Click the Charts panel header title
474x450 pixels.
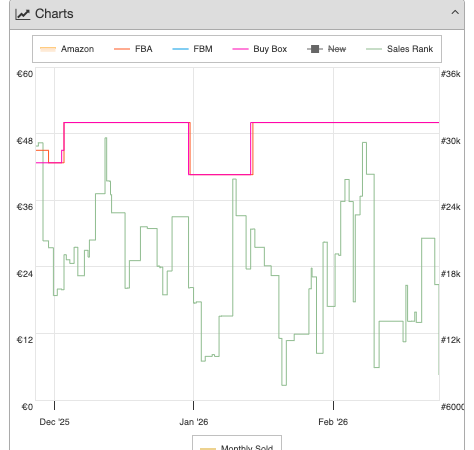(x=54, y=14)
